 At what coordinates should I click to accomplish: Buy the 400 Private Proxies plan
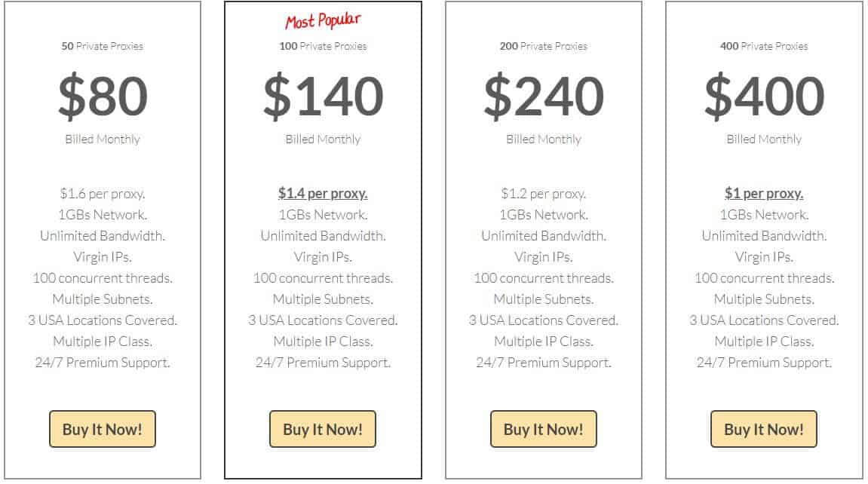pos(764,429)
